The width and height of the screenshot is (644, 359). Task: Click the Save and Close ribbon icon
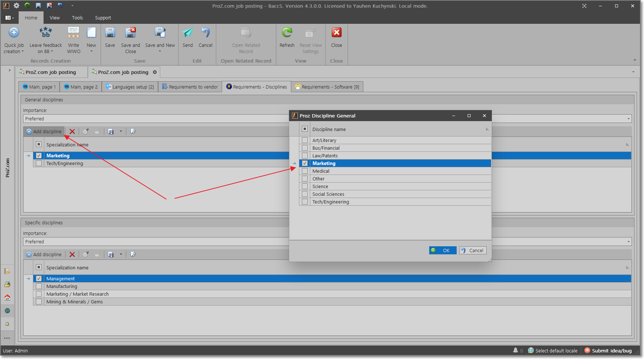(131, 33)
